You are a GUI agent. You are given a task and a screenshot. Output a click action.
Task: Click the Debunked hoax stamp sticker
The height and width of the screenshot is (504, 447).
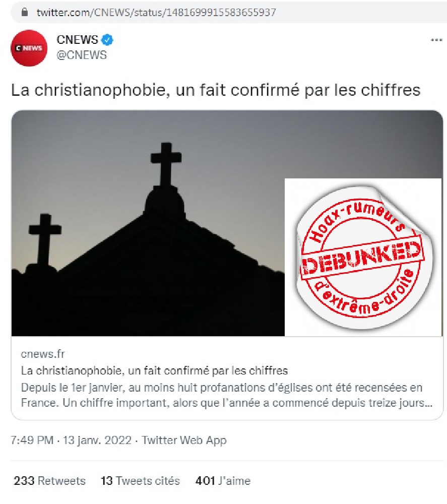(x=363, y=257)
